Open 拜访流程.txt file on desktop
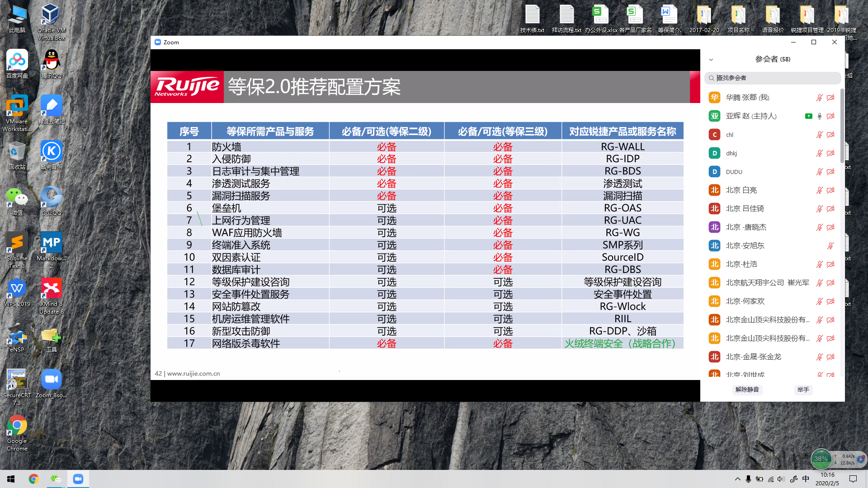868x488 pixels. (566, 19)
